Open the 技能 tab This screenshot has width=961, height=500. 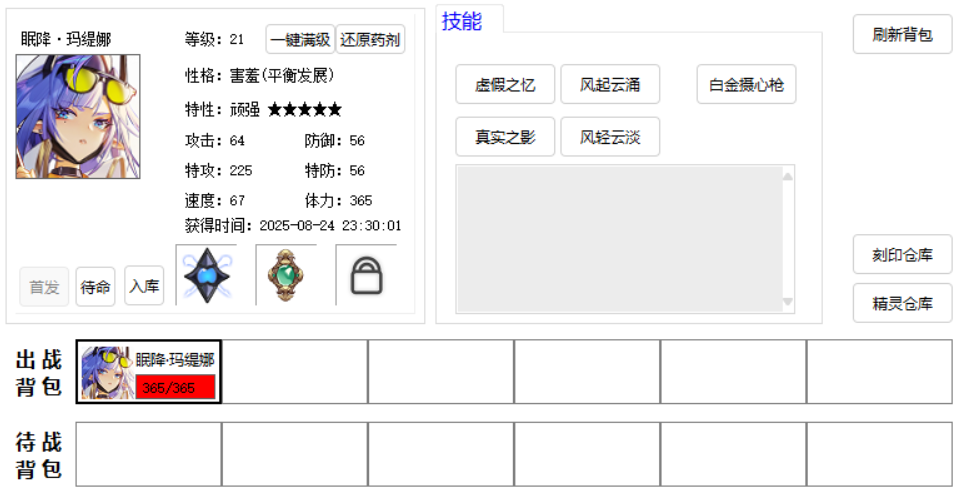(462, 21)
